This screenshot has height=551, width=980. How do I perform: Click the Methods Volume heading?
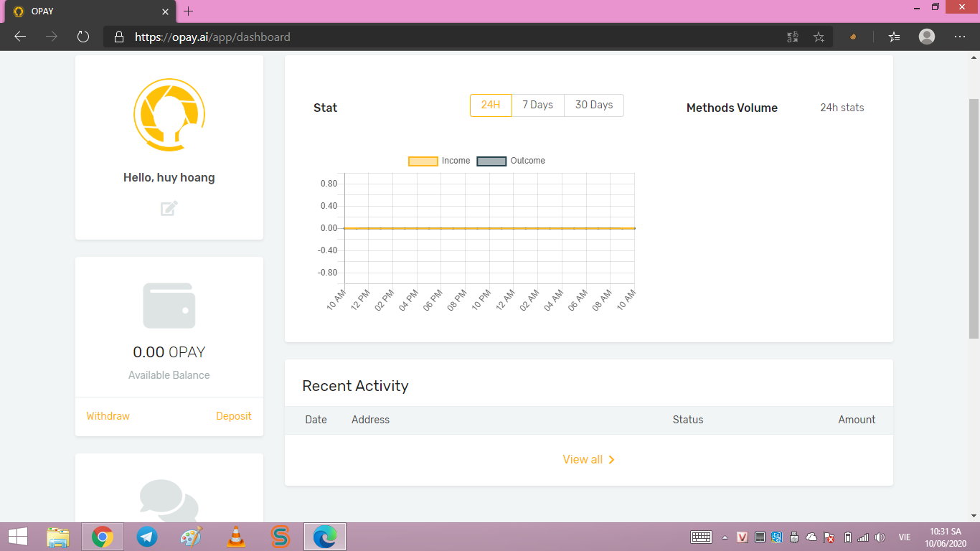click(x=732, y=108)
